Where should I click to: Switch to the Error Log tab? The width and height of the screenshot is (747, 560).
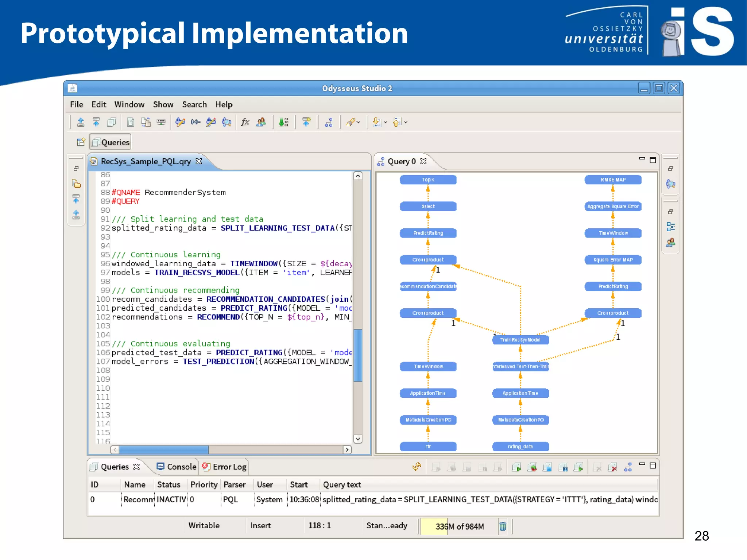tap(224, 467)
